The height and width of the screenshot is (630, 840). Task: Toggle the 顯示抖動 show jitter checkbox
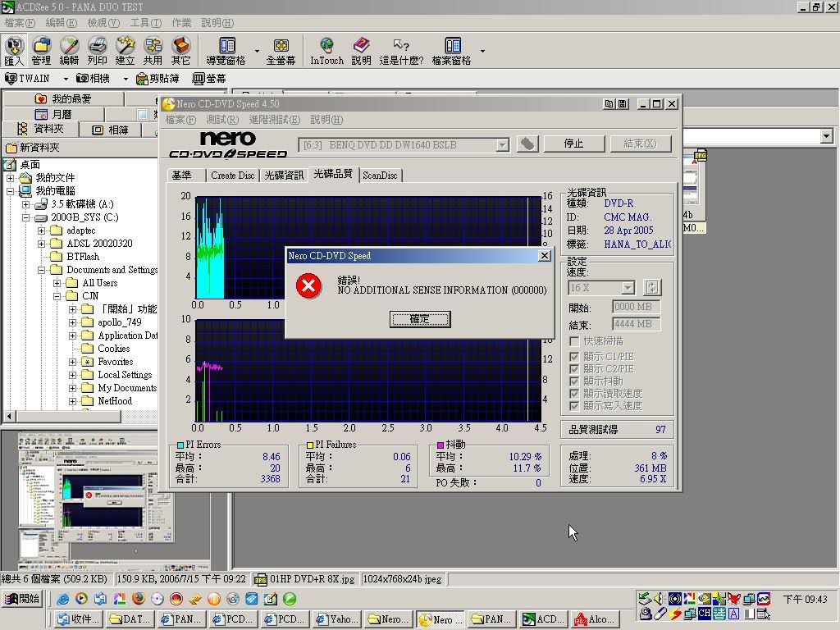click(575, 381)
